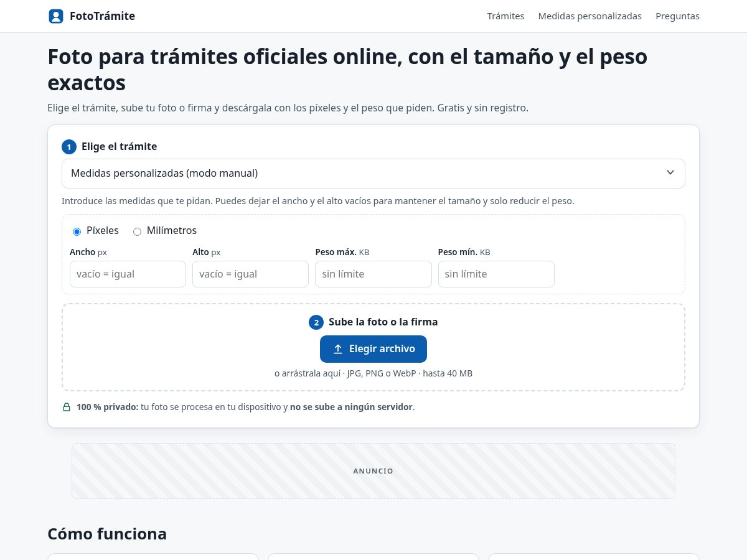Click the 'Elige el trámite' step heading

pos(119,147)
